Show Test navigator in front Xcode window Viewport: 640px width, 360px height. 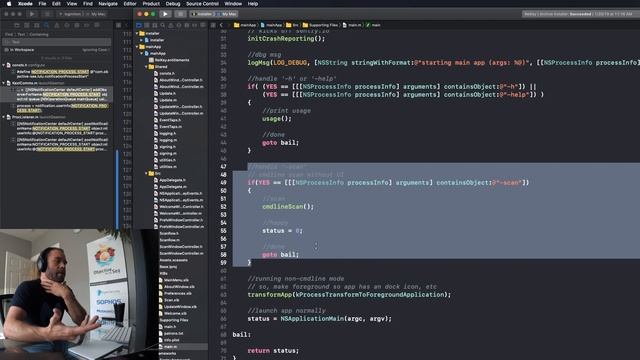click(x=179, y=25)
